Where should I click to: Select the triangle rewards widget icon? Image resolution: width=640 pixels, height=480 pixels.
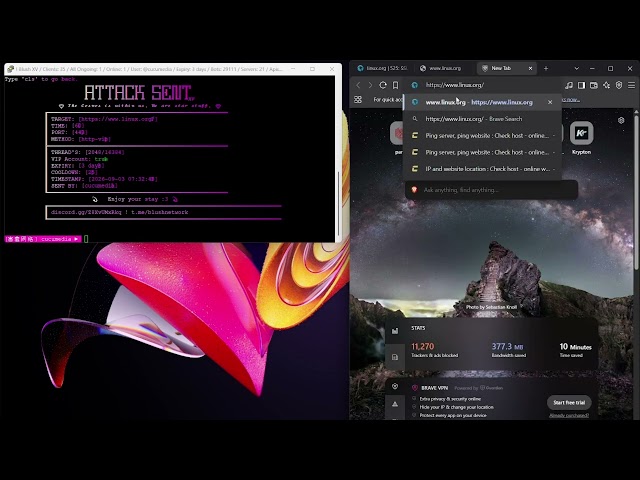(x=395, y=404)
